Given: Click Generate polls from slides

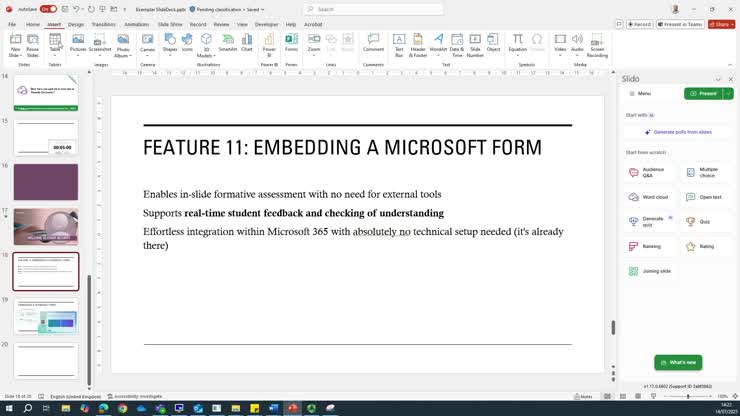Looking at the screenshot, I should click(x=678, y=132).
